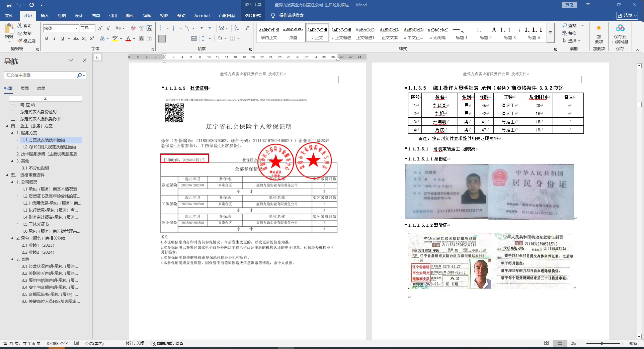Open text effects and typography

coord(102,38)
